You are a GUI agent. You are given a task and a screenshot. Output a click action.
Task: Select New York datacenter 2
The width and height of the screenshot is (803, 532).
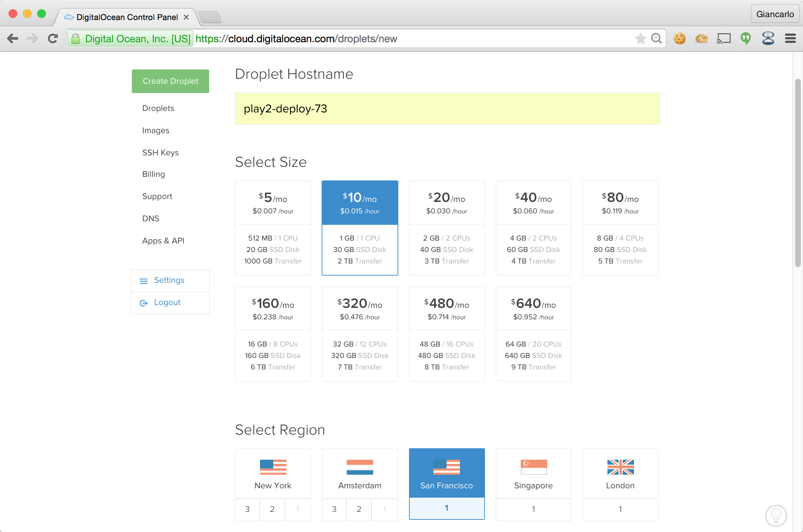coord(272,509)
